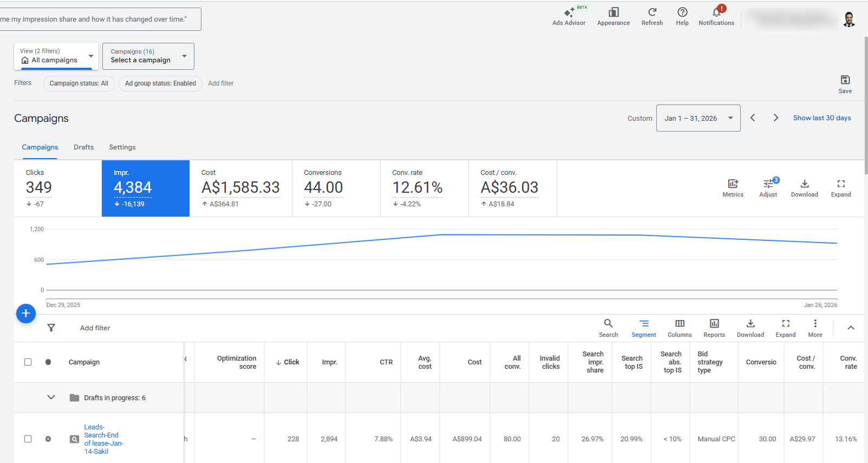Sort by Avg. cost column header
Viewport: 868px width, 463px height.
[x=425, y=362]
